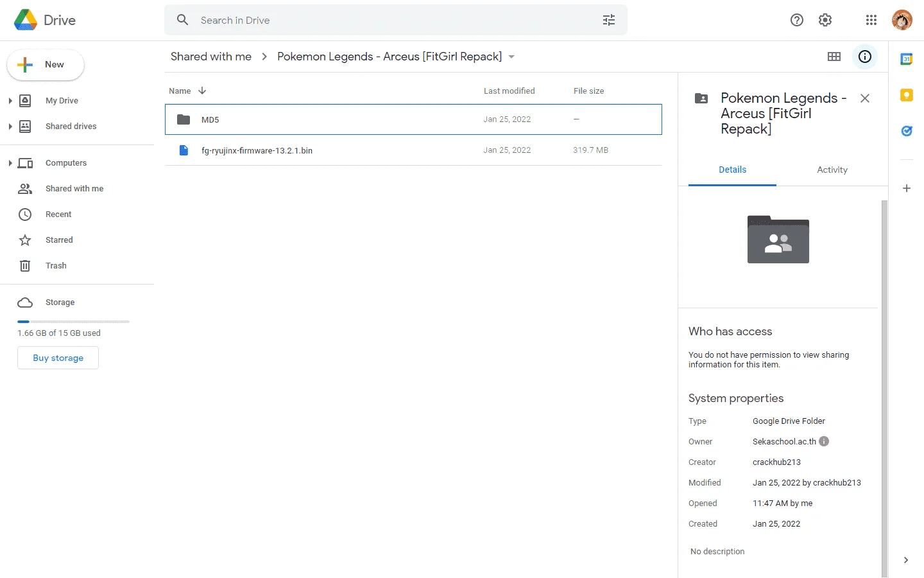Click the Starred star icon
This screenshot has width=924, height=578.
tap(25, 240)
